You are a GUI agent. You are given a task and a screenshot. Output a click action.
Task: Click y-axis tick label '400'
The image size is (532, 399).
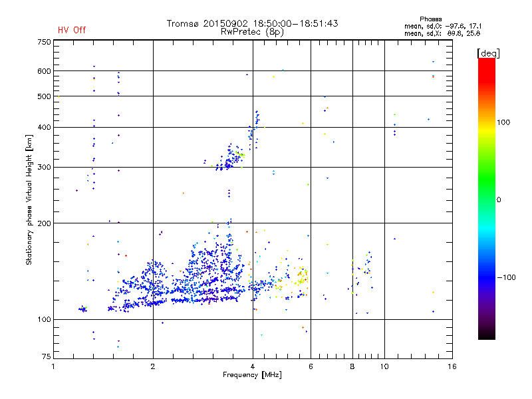click(x=44, y=128)
